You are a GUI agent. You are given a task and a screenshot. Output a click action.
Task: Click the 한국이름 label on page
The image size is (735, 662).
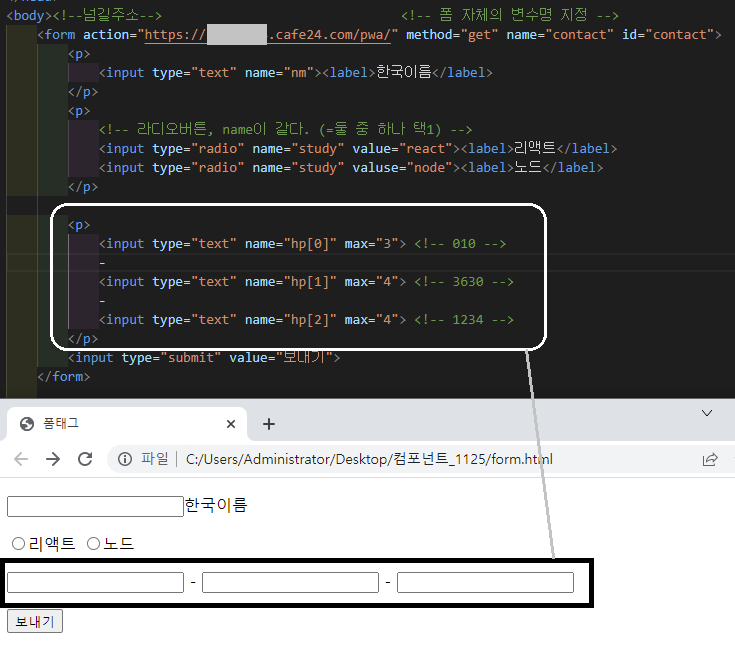coord(216,505)
